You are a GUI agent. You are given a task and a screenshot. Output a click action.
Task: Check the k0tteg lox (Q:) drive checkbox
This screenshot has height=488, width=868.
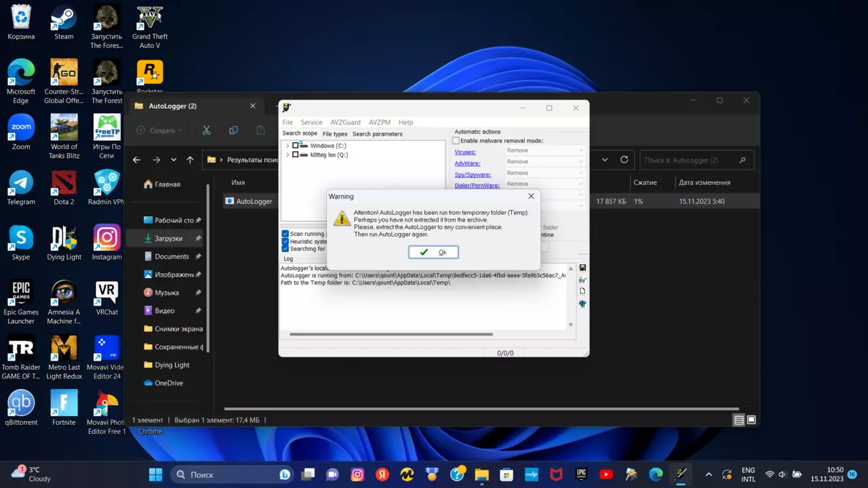296,155
